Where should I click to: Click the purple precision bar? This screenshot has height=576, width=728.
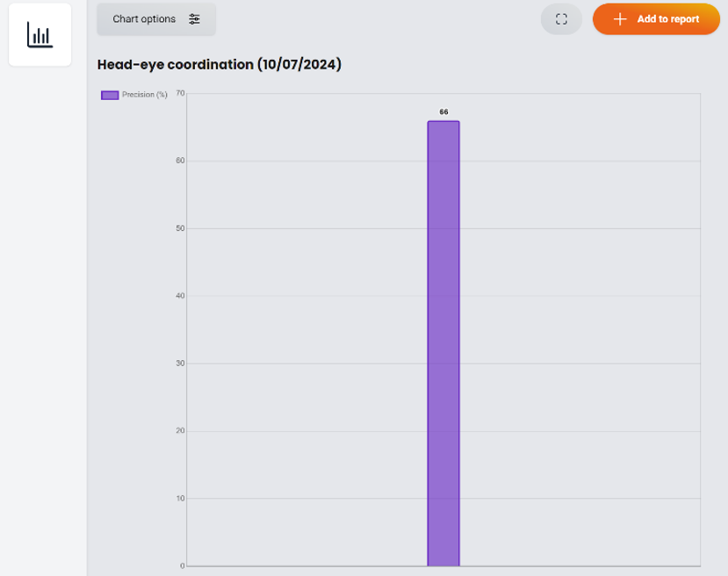point(443,342)
